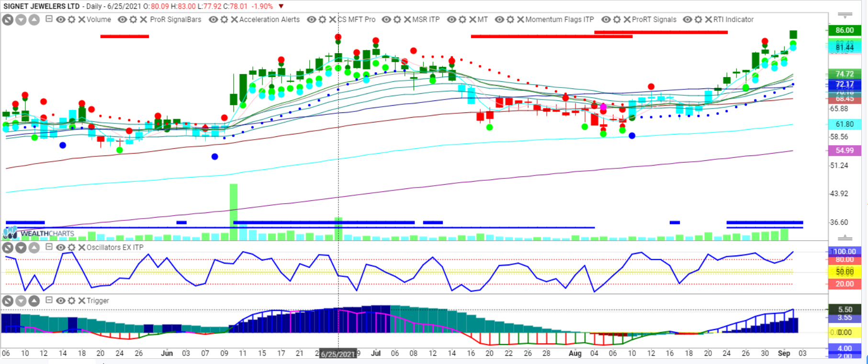This screenshot has height=364, width=868.
Task: Toggle visibility eye for CS MFT Pro
Action: pos(312,20)
